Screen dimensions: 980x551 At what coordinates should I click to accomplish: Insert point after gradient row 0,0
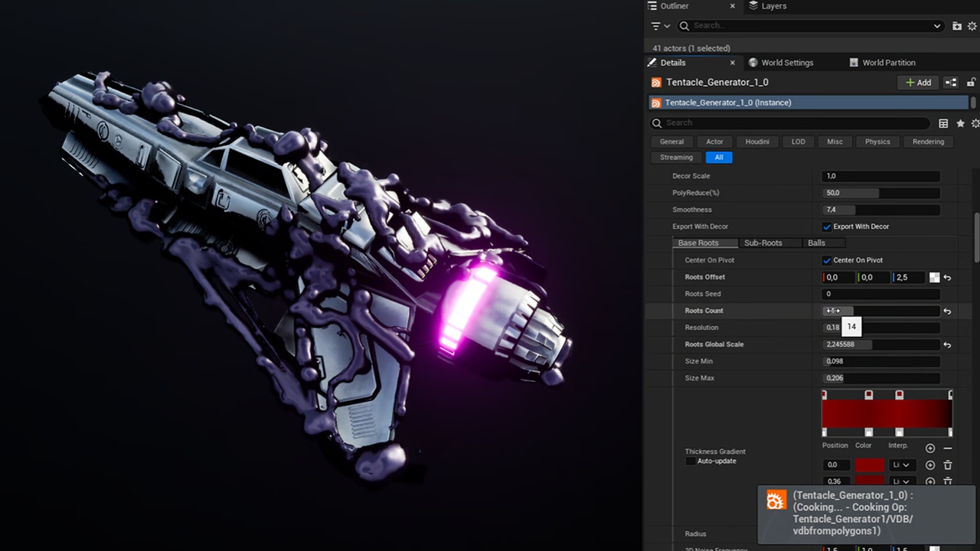(930, 465)
